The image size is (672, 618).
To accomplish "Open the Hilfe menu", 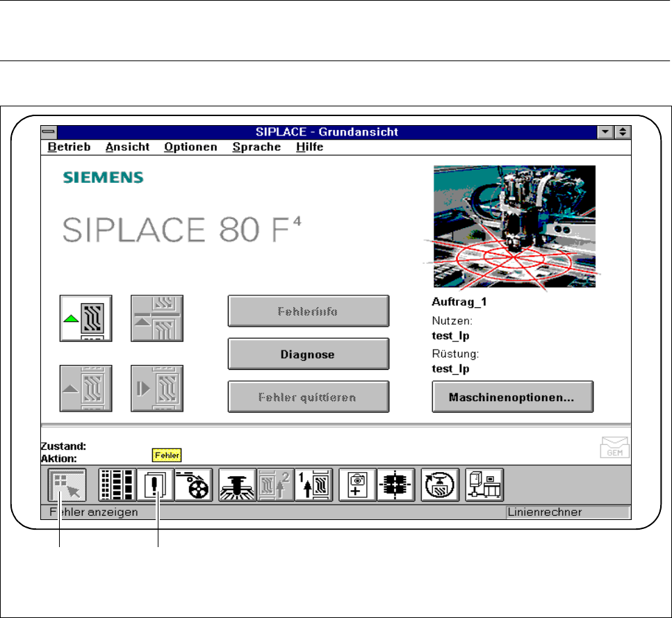I will pyautogui.click(x=309, y=147).
